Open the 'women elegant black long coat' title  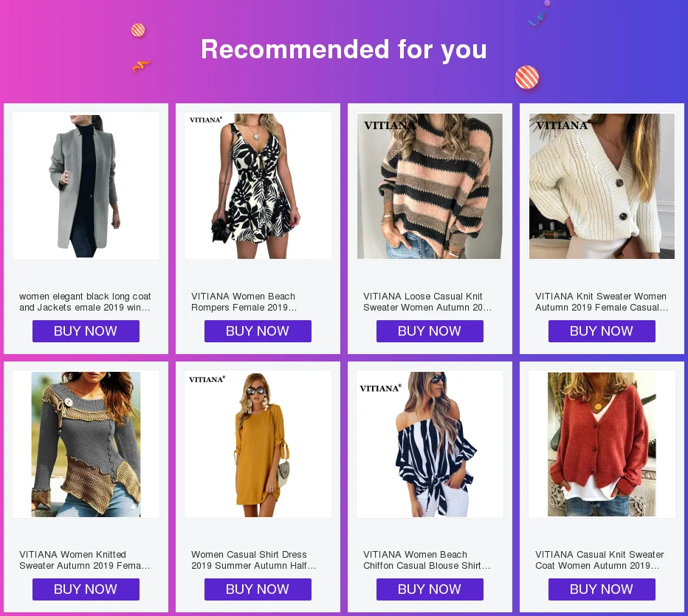pyautogui.click(x=85, y=302)
